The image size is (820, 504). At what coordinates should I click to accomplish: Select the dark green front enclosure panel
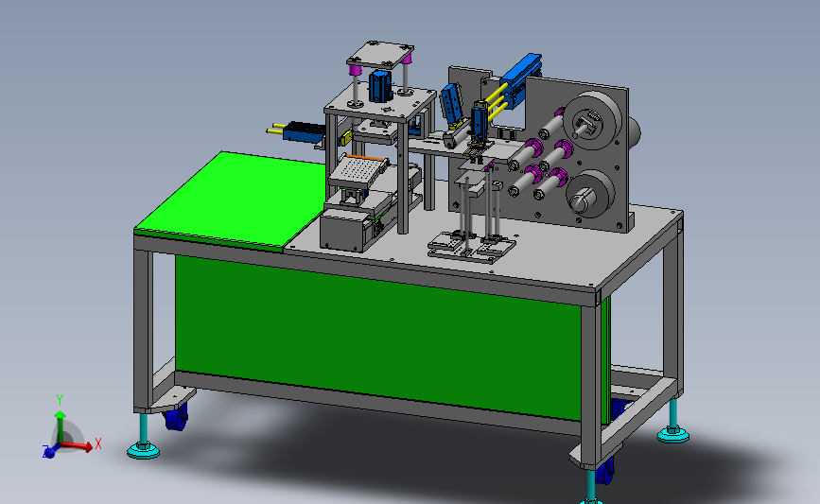(x=377, y=338)
